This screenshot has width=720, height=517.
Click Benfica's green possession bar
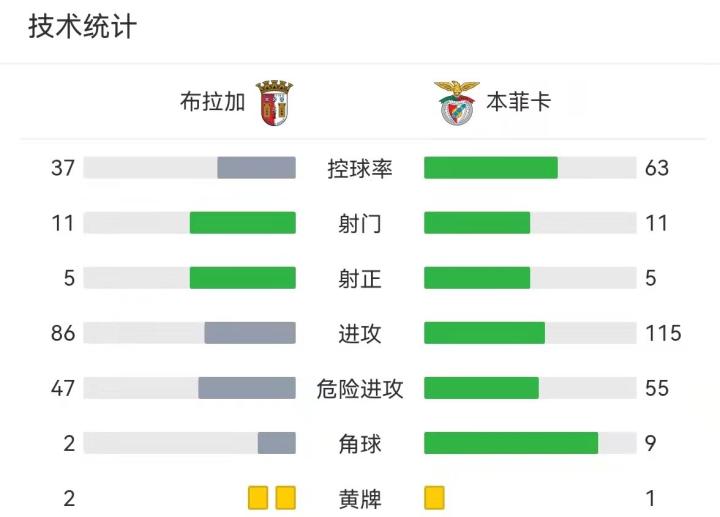click(x=490, y=168)
